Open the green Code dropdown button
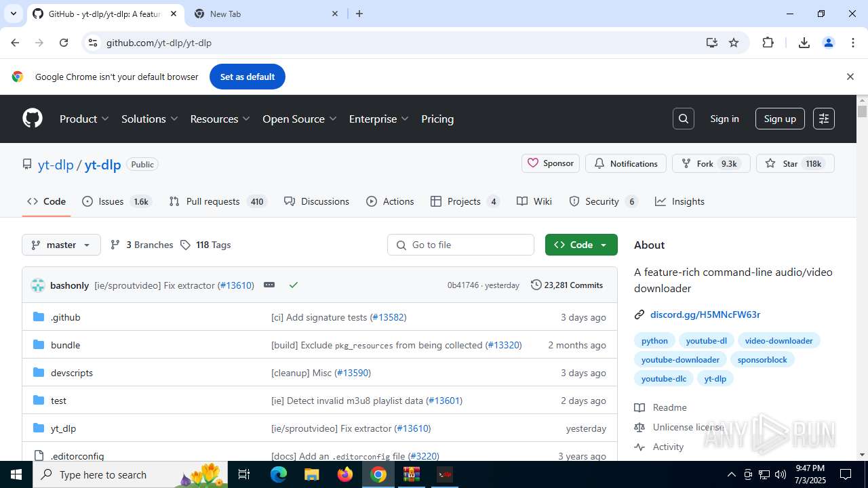 pyautogui.click(x=581, y=245)
